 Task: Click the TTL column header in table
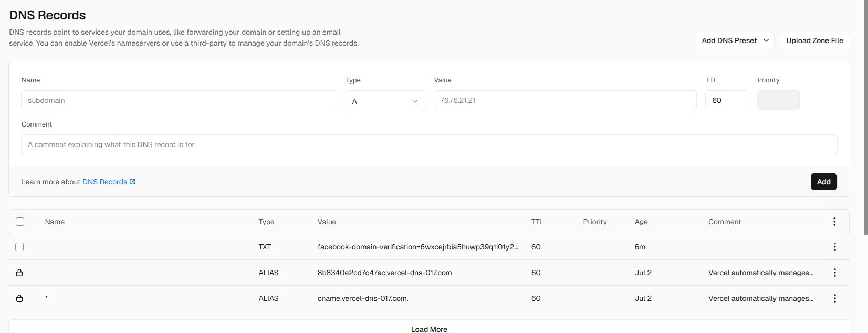(x=537, y=222)
